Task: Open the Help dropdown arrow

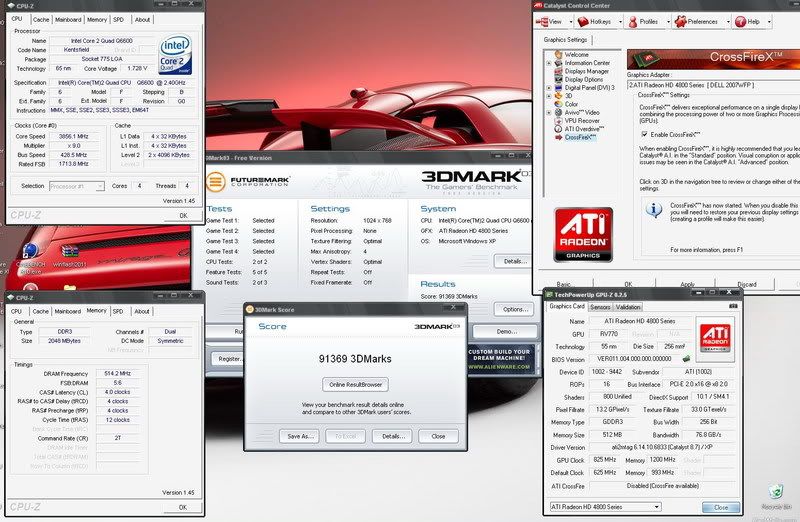Action: (769, 22)
